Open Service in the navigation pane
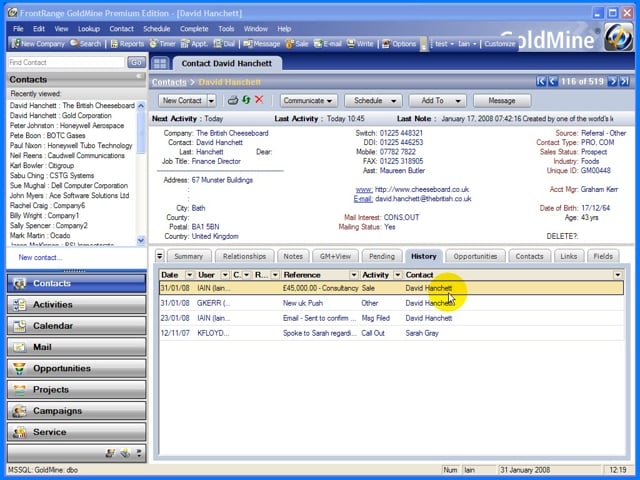The image size is (640, 480). coord(76,432)
